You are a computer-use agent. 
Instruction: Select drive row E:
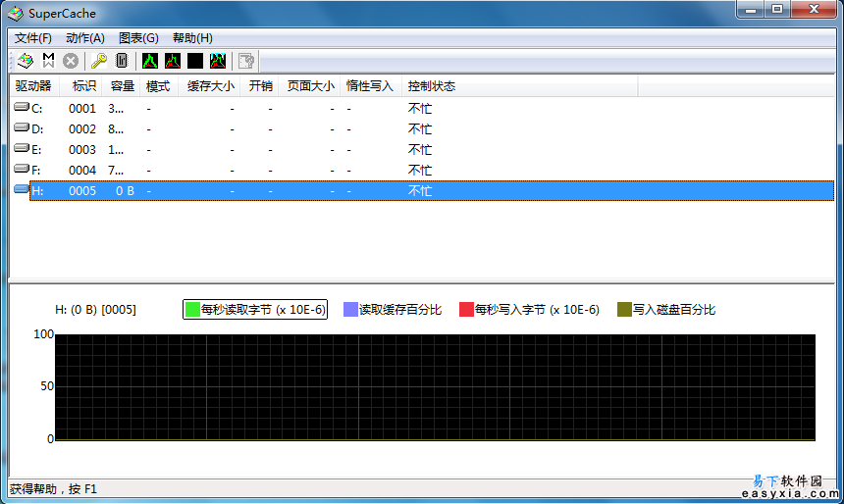pos(422,149)
